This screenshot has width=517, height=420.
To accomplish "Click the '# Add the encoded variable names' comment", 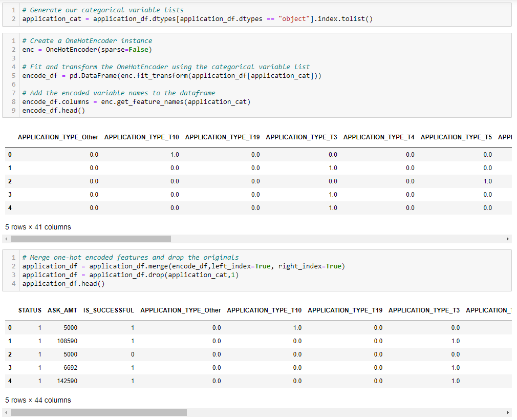I will (119, 93).
